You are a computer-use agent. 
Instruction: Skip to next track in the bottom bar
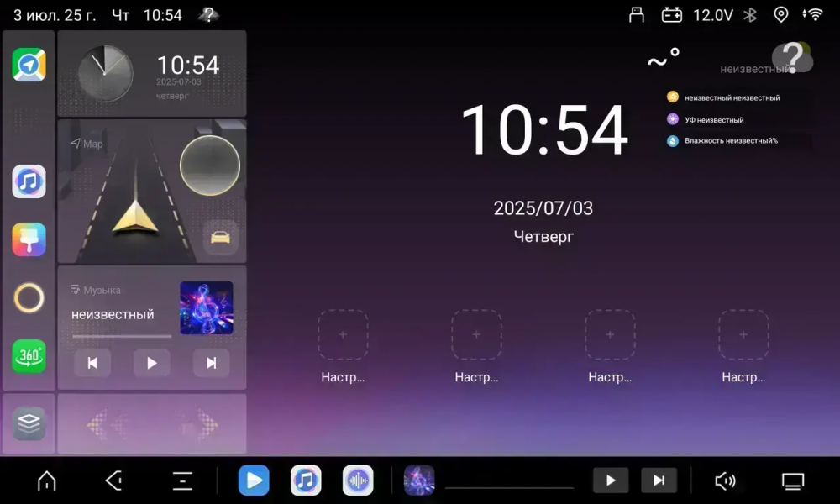click(x=659, y=480)
